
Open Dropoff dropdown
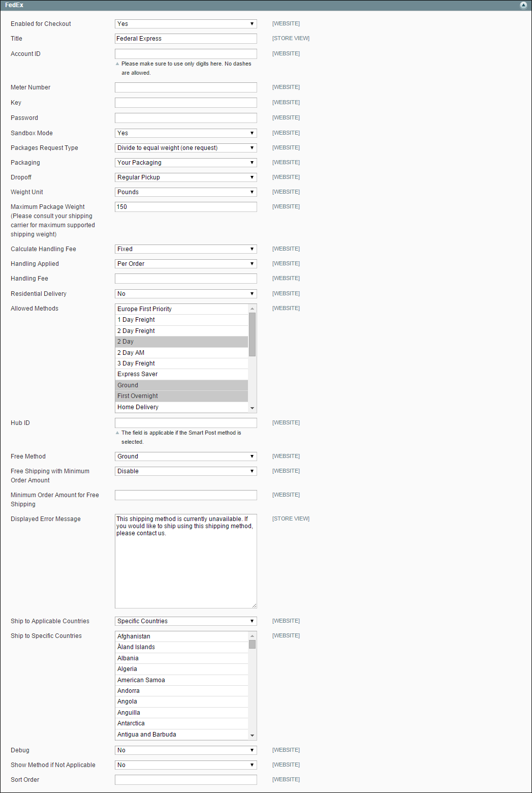coord(186,177)
